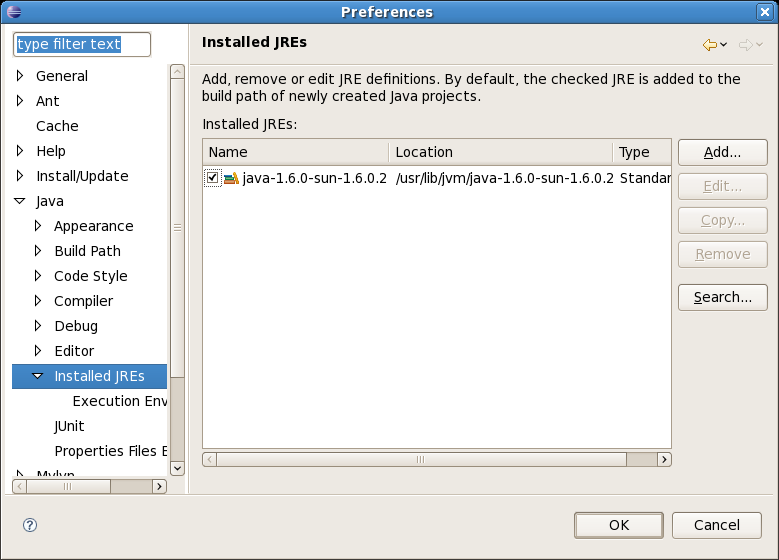Sort the table by Location column header
Viewport: 779px width, 560px height.
(500, 152)
